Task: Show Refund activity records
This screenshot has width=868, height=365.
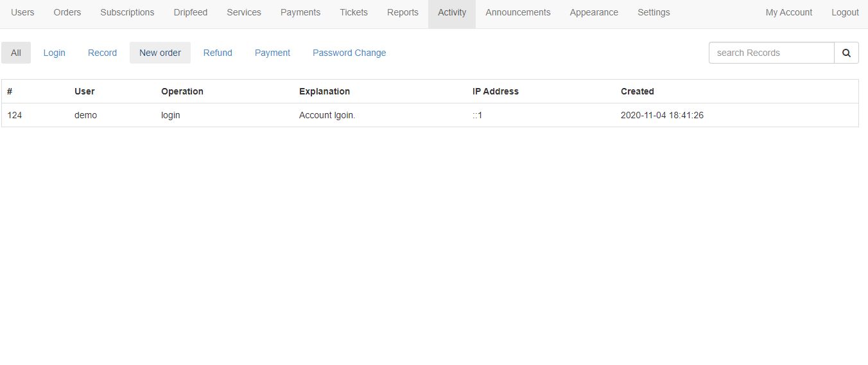Action: (x=218, y=53)
